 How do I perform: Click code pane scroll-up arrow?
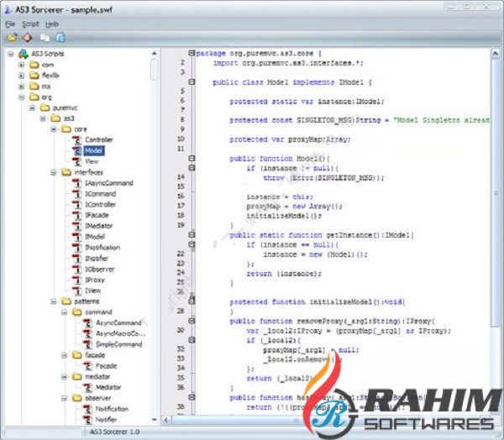(496, 54)
